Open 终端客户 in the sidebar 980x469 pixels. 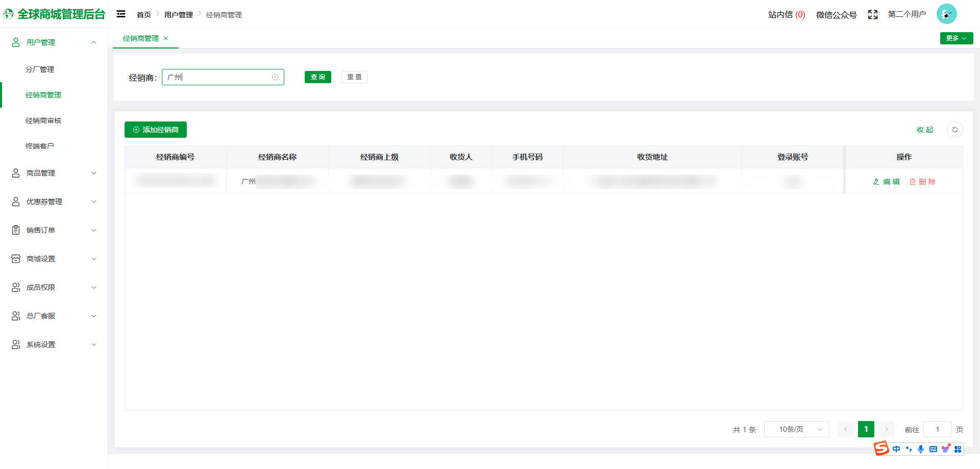40,146
